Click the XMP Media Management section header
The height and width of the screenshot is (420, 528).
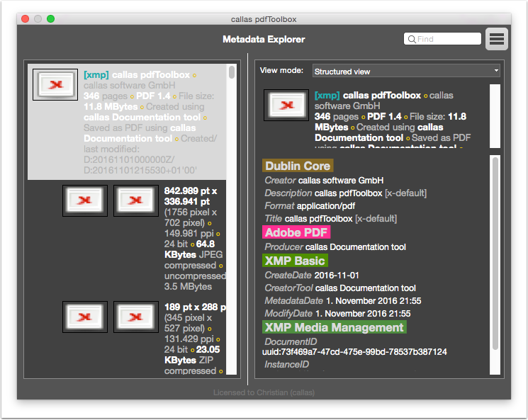334,327
